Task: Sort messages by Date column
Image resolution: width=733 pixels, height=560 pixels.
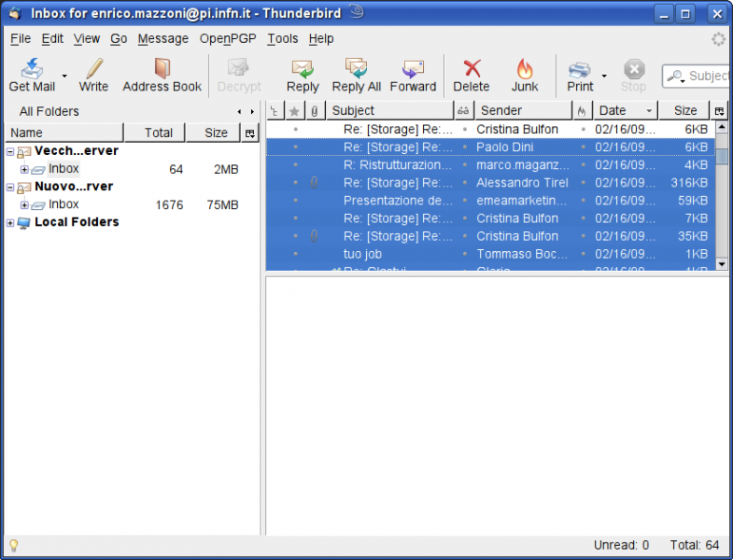Action: (626, 111)
